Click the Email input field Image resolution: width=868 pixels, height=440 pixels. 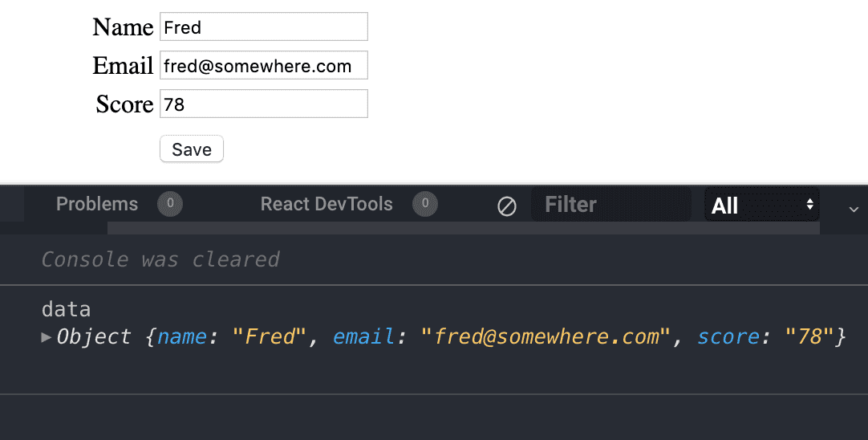point(263,66)
